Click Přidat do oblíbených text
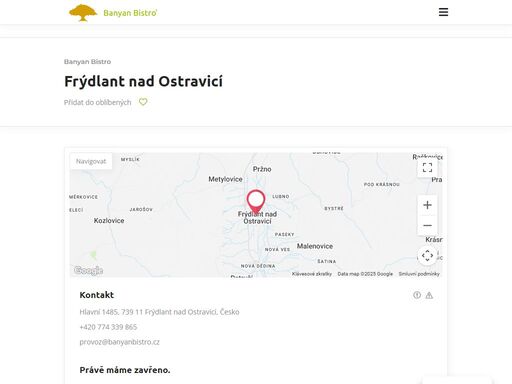512x384 pixels. (x=98, y=102)
